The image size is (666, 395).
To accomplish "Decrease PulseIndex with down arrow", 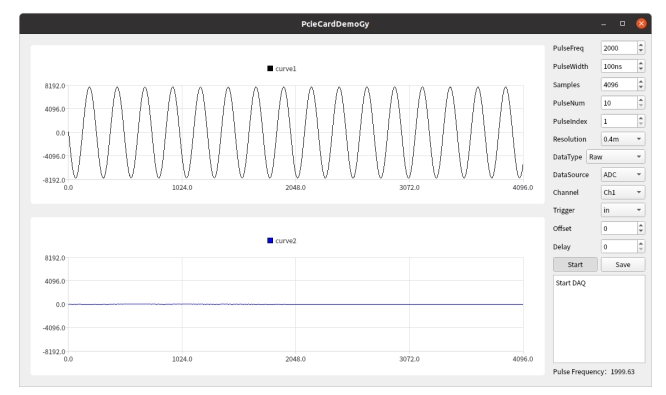I will [x=641, y=124].
